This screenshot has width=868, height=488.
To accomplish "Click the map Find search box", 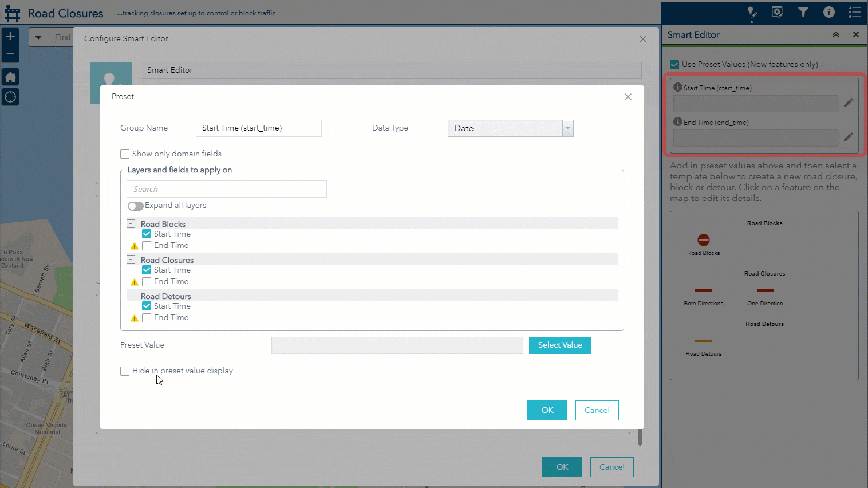I will (x=62, y=38).
